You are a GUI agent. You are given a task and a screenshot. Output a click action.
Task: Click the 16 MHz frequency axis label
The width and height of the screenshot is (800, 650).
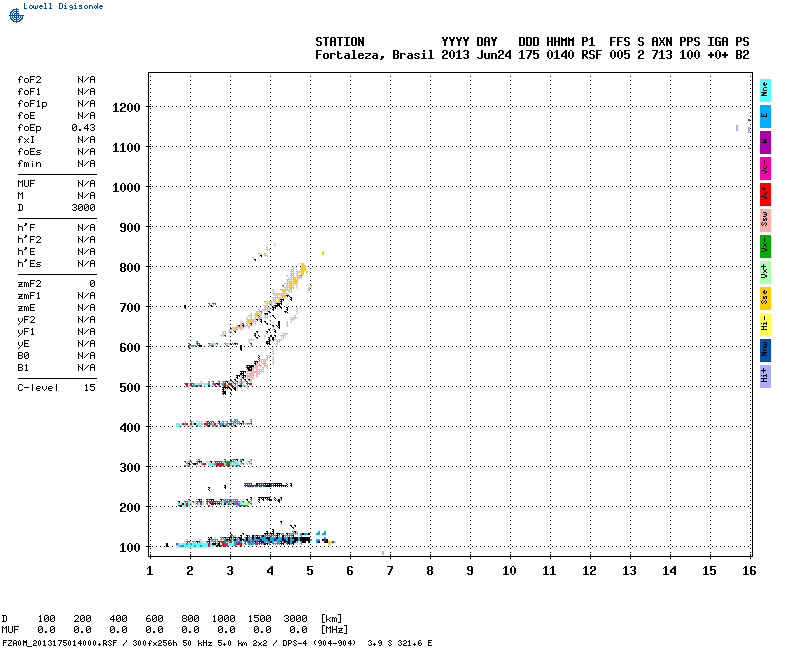click(749, 571)
